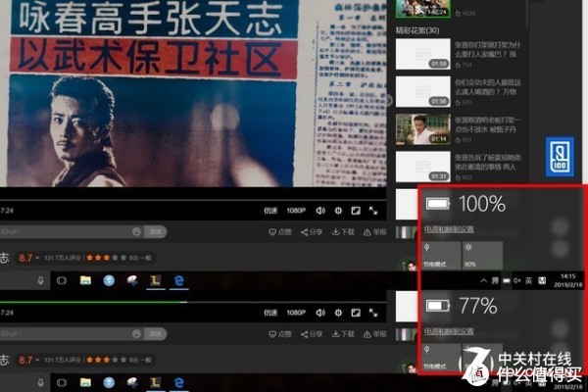The height and width of the screenshot is (392, 588).
Task: Open File Explorer on upper taskbar
Action: click(x=85, y=280)
